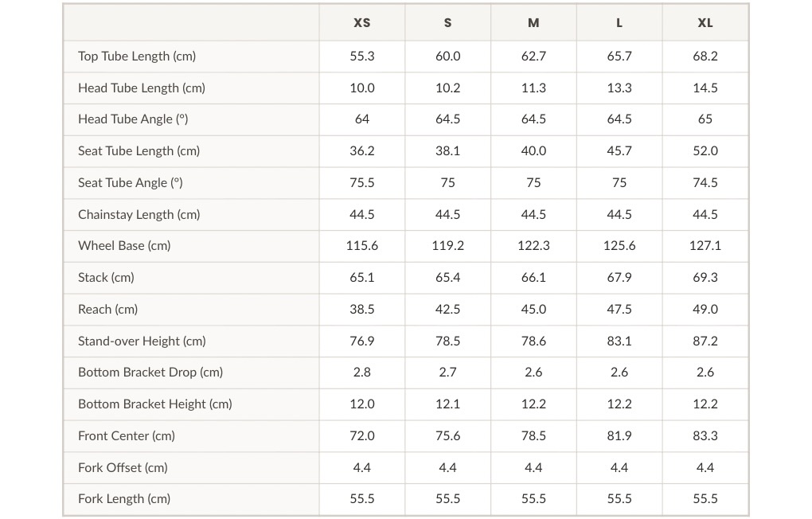Select the Bottom Bracket Drop row label

pos(150,373)
